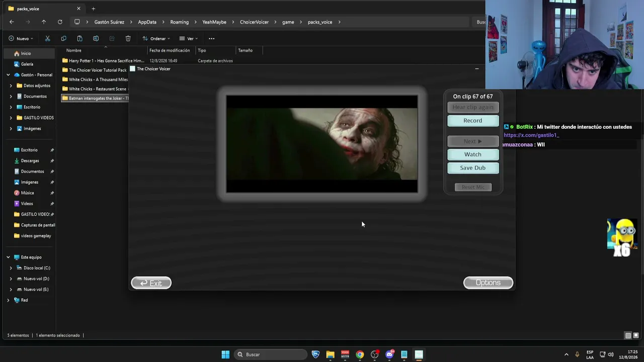This screenshot has height=362, width=644.
Task: Expand the Red network node
Action: [x=8, y=300]
